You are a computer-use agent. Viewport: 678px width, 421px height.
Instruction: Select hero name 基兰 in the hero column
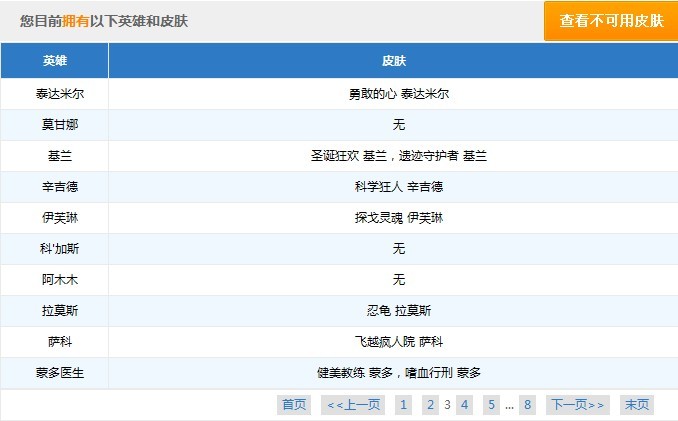click(x=60, y=156)
